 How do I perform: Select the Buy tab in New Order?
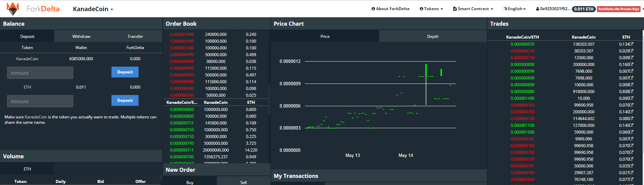[190, 182]
